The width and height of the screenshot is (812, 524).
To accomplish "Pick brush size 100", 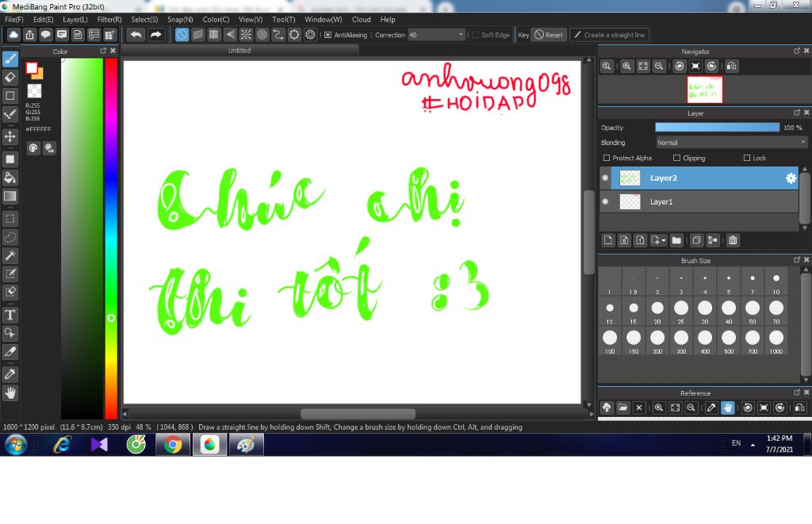I will [610, 341].
